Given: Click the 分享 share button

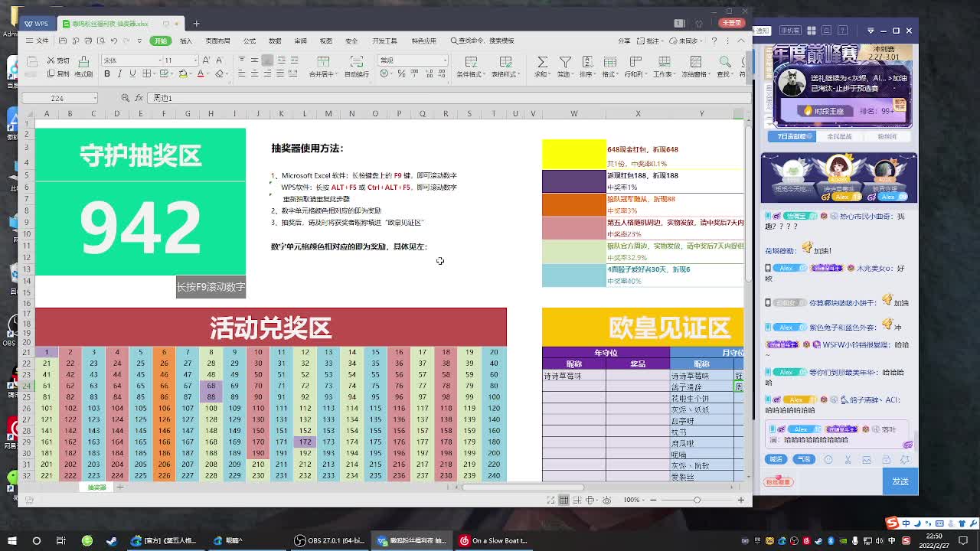Looking at the screenshot, I should click(625, 41).
